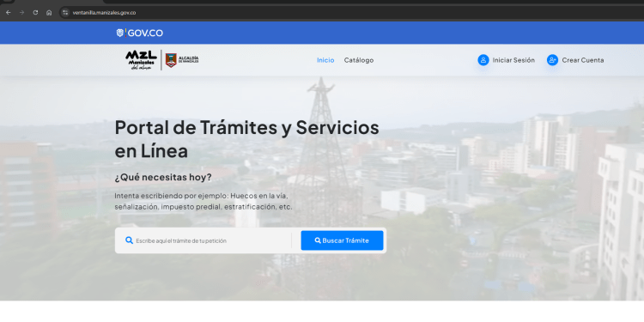Click the browser back arrow
Image resolution: width=644 pixels, height=322 pixels.
click(9, 13)
